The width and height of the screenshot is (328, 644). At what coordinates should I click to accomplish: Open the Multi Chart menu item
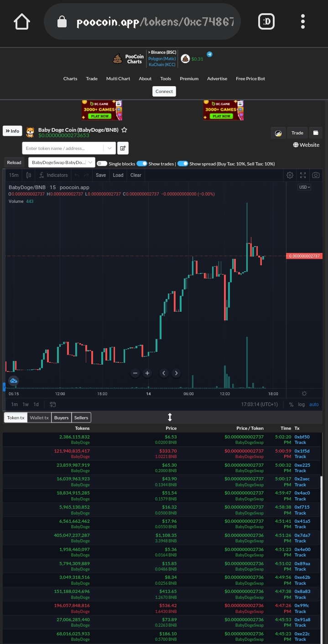(x=118, y=79)
